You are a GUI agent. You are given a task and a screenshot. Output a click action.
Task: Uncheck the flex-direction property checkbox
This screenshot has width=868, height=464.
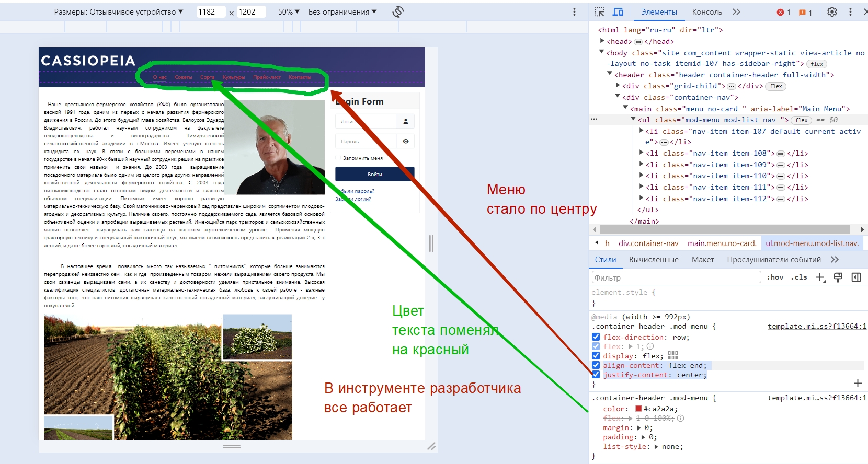[596, 337]
